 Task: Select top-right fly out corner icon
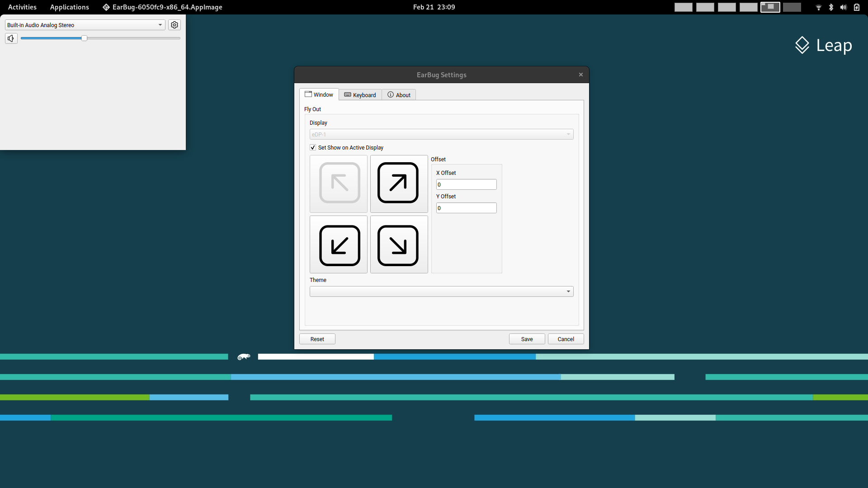398,183
